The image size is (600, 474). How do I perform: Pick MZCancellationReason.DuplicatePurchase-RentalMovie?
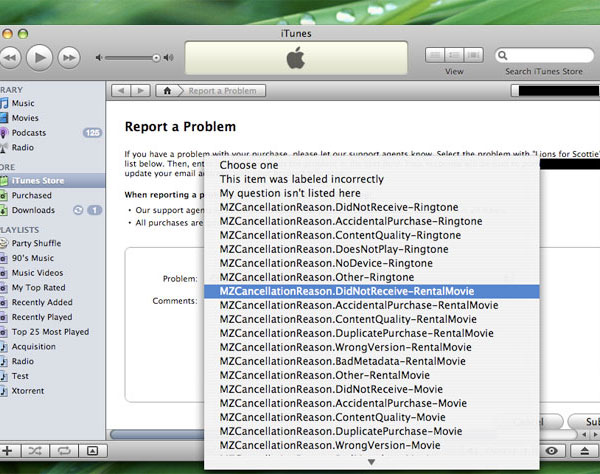tap(372, 333)
